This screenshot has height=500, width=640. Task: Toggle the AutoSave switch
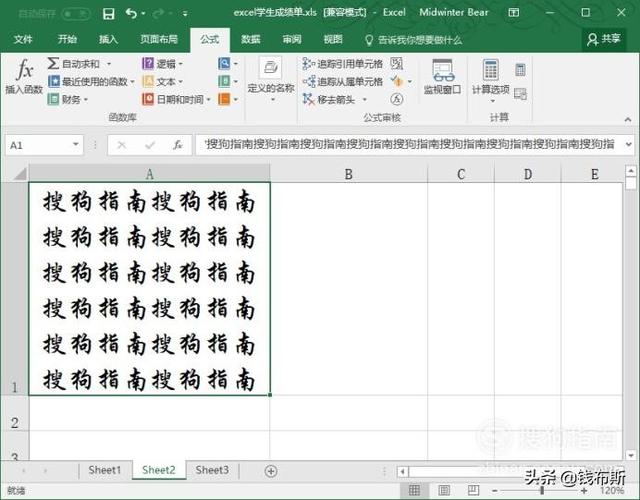pos(76,14)
